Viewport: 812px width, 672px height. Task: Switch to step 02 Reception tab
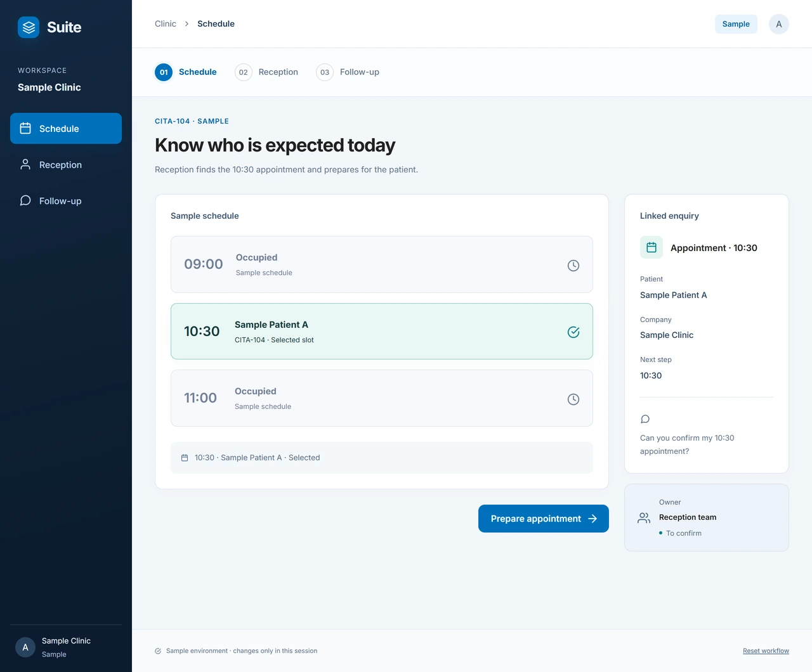pyautogui.click(x=266, y=72)
